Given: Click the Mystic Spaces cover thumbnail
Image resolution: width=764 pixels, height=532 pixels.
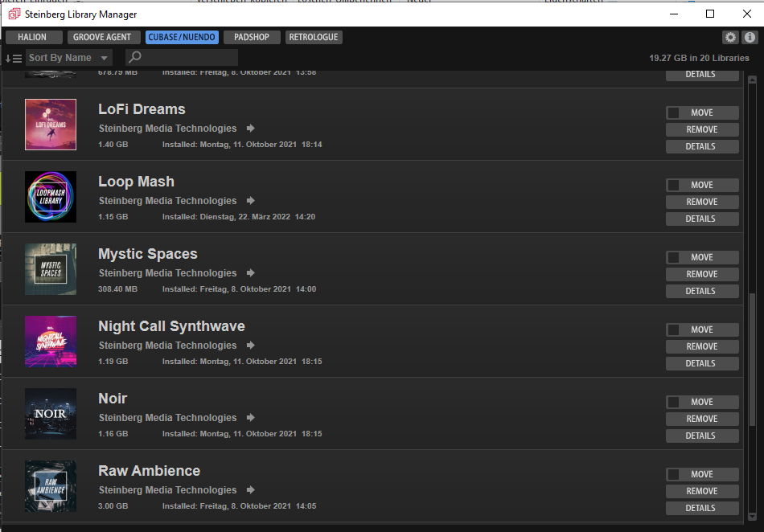Looking at the screenshot, I should pyautogui.click(x=51, y=269).
